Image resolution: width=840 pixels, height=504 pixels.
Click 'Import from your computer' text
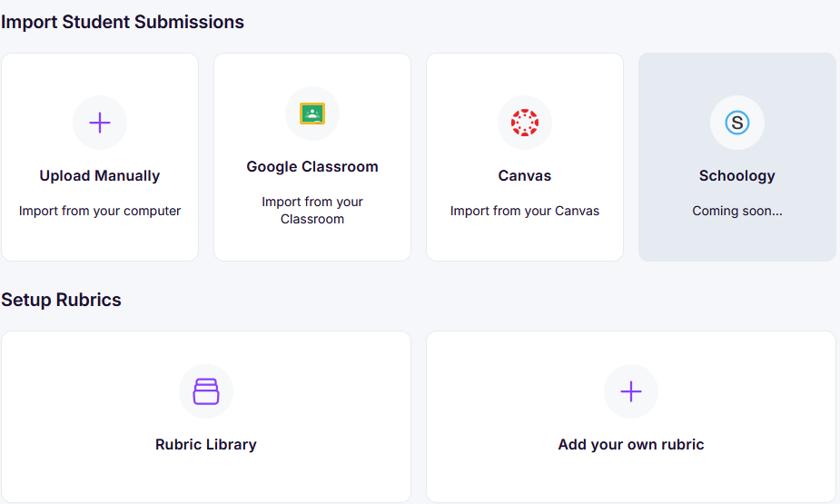click(x=100, y=212)
